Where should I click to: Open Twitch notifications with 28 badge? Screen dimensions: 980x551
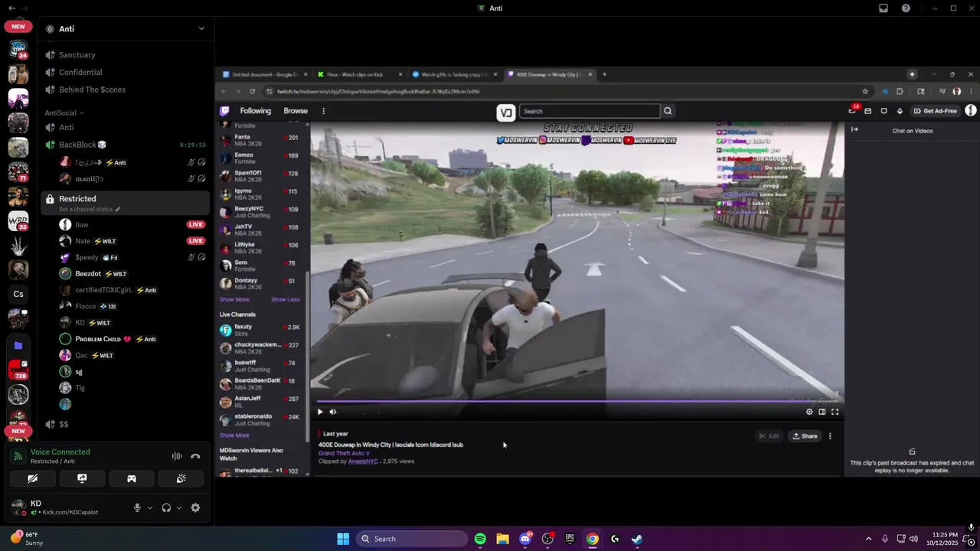click(x=853, y=110)
